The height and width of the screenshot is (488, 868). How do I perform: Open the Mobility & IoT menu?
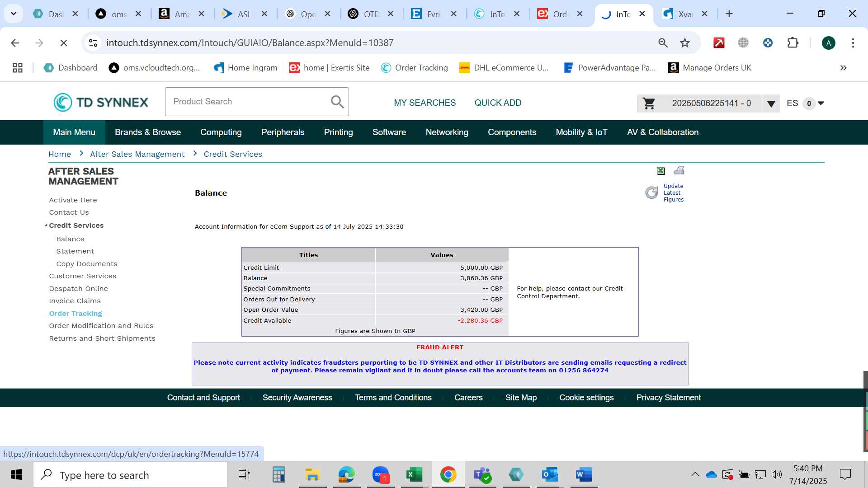coord(581,132)
